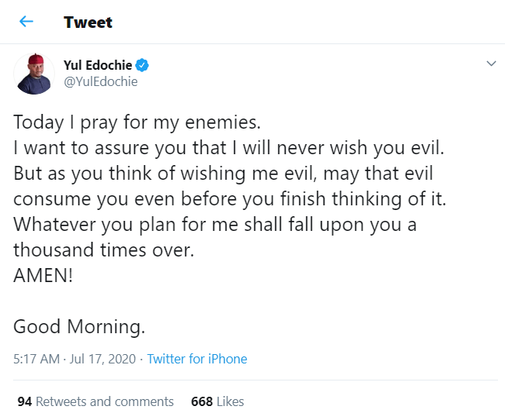Open the Yul Edochie display name
The image size is (505, 420).
tap(98, 65)
